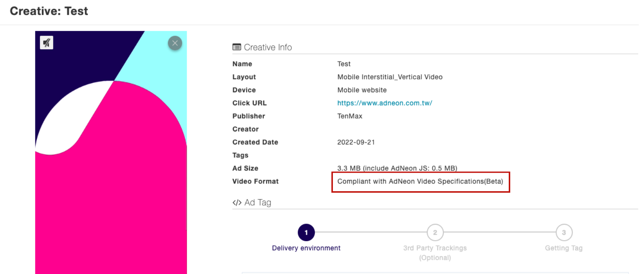Viewport: 644px width, 274px height.
Task: Click the Click URL field label
Action: coord(249,103)
